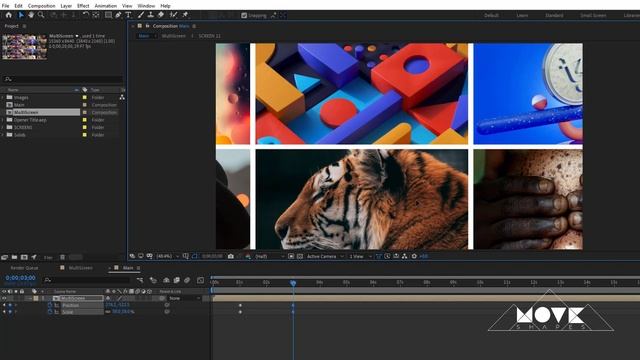Expand the Images folder in Project panel

click(x=3, y=98)
